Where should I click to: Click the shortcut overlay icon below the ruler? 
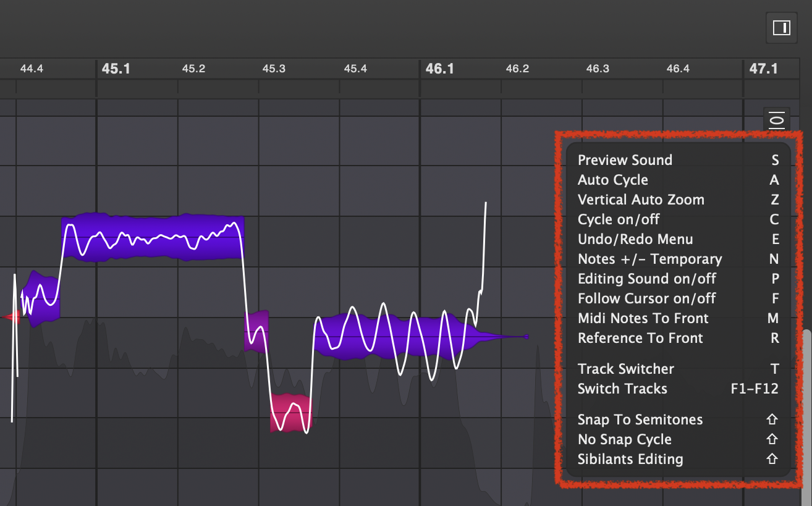pyautogui.click(x=777, y=119)
